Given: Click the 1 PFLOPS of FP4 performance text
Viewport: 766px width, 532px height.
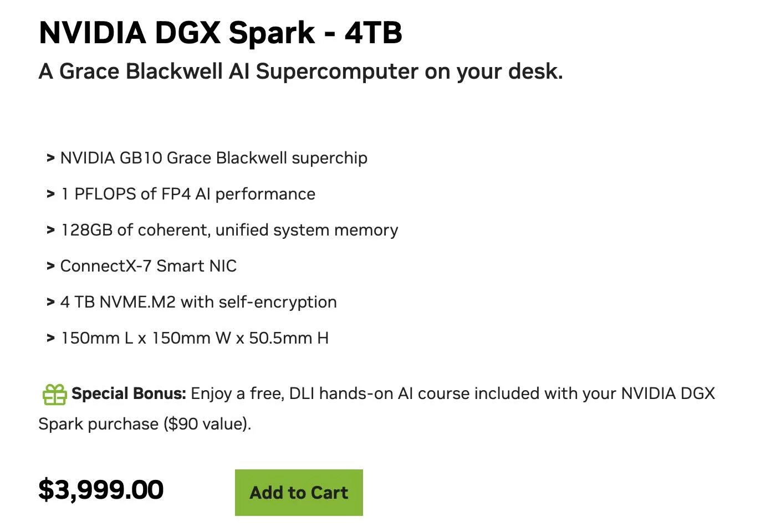Looking at the screenshot, I should coord(188,194).
